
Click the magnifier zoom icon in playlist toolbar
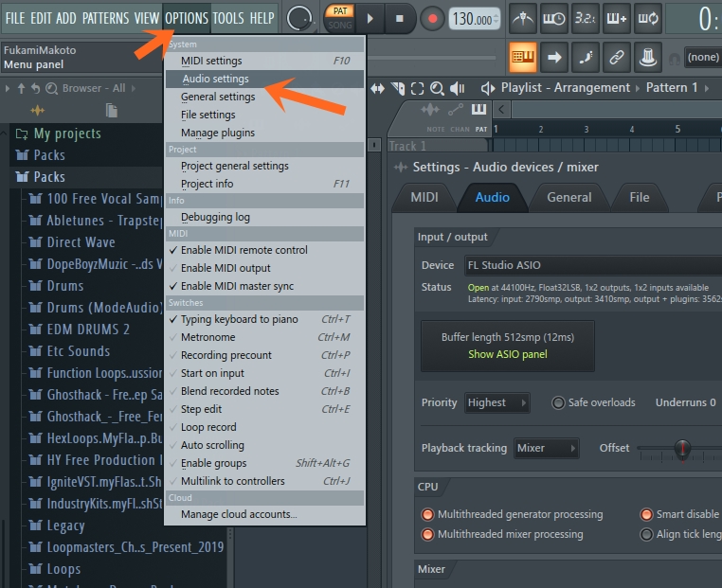pos(437,88)
